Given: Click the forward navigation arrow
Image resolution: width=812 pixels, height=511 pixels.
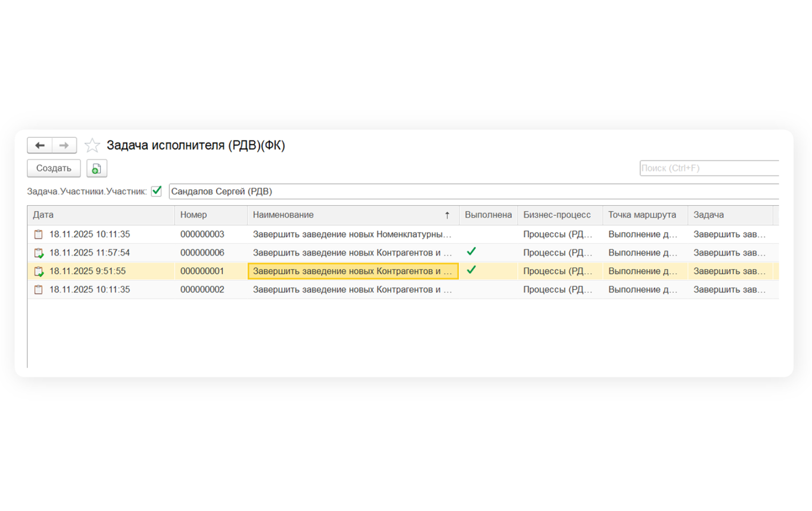Looking at the screenshot, I should click(x=64, y=145).
